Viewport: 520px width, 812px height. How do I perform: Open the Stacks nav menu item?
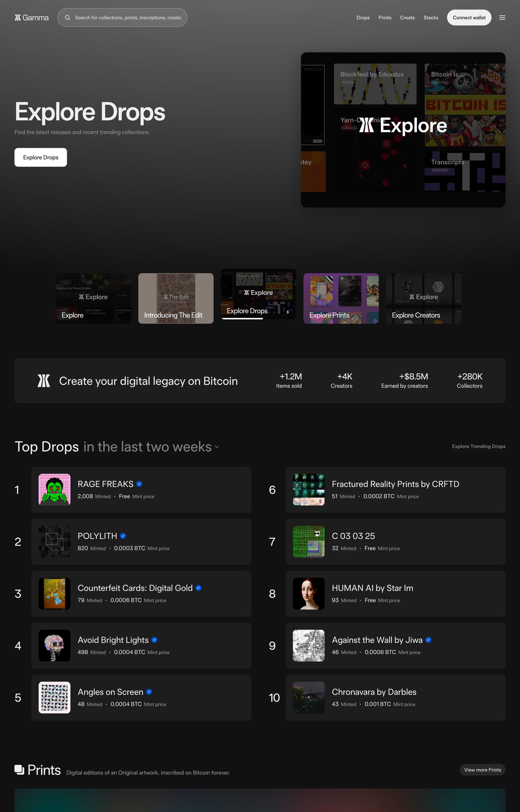pos(431,18)
